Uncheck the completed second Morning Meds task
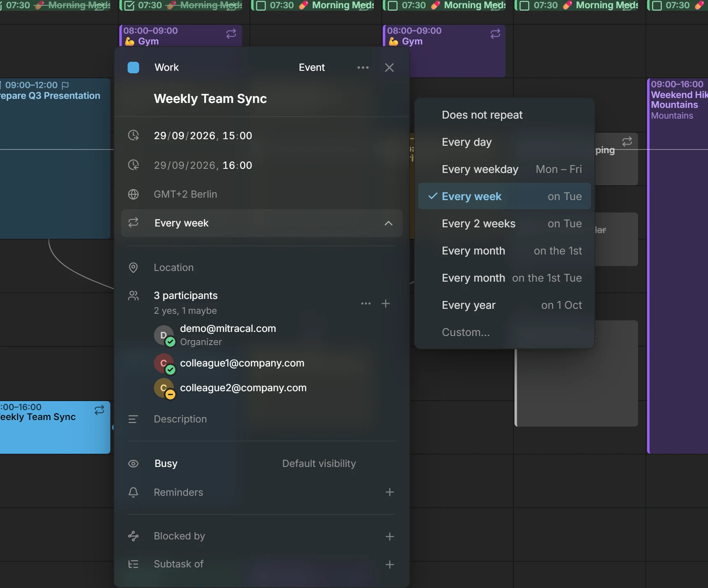 (129, 5)
